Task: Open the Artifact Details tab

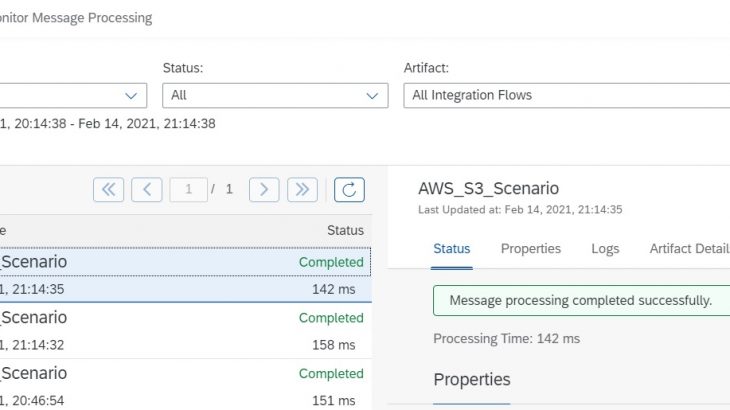Action: (689, 249)
